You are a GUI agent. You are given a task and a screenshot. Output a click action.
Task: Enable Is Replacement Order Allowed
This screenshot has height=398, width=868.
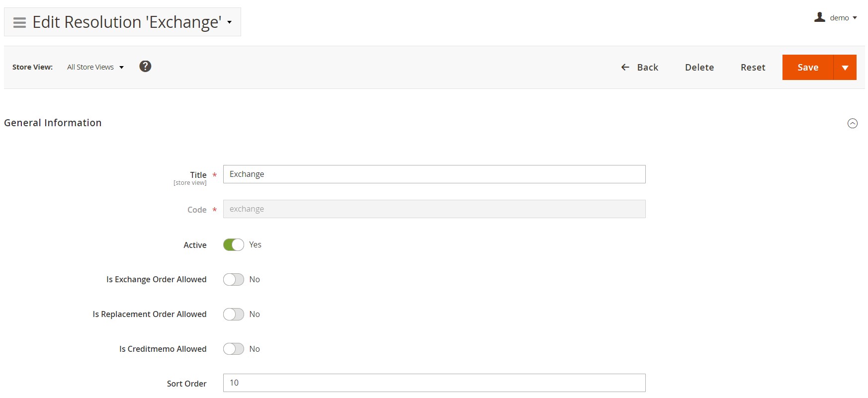[x=234, y=315]
